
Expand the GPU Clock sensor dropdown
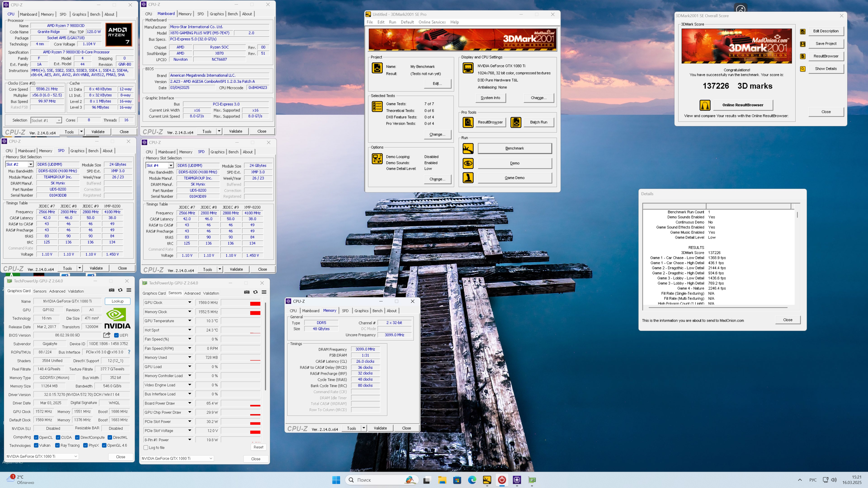(x=190, y=303)
